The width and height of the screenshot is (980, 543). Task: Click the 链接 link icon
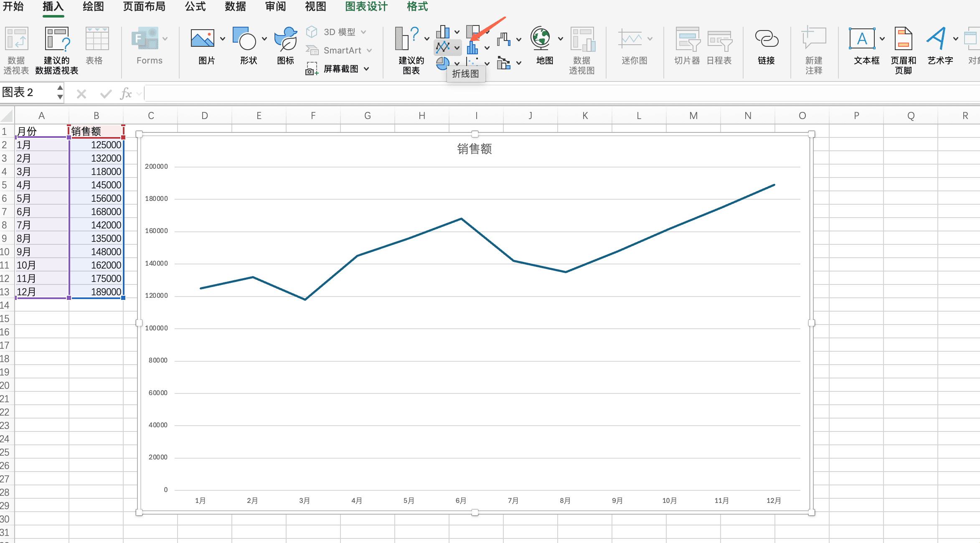click(766, 39)
